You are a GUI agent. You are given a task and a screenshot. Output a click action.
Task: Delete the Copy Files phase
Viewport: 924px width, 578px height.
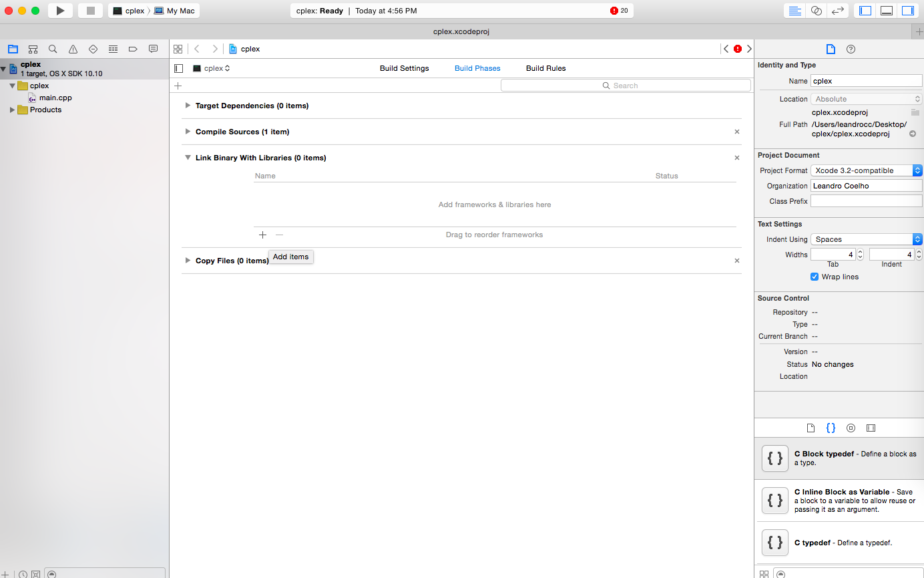[x=737, y=261]
